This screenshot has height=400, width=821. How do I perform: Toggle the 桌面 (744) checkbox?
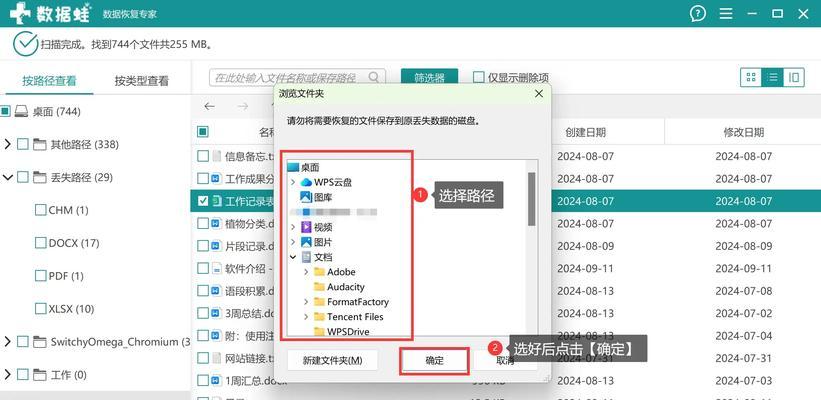tap(5, 111)
